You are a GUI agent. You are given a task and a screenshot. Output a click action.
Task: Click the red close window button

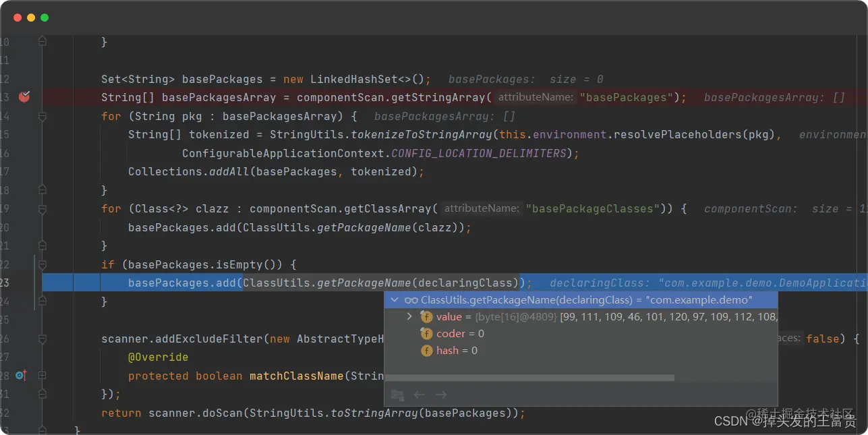point(18,18)
